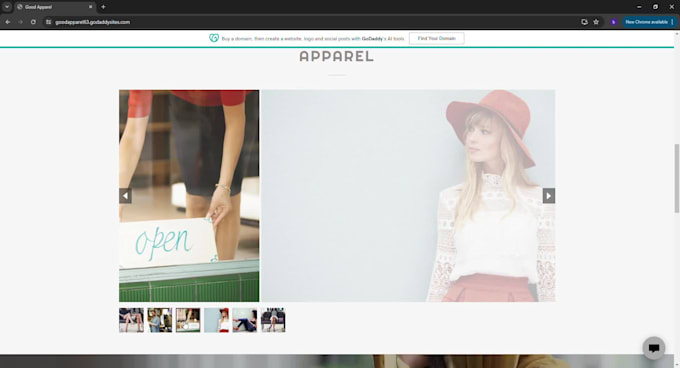The width and height of the screenshot is (680, 368).
Task: Close the Good Apparel tab
Action: tap(91, 7)
